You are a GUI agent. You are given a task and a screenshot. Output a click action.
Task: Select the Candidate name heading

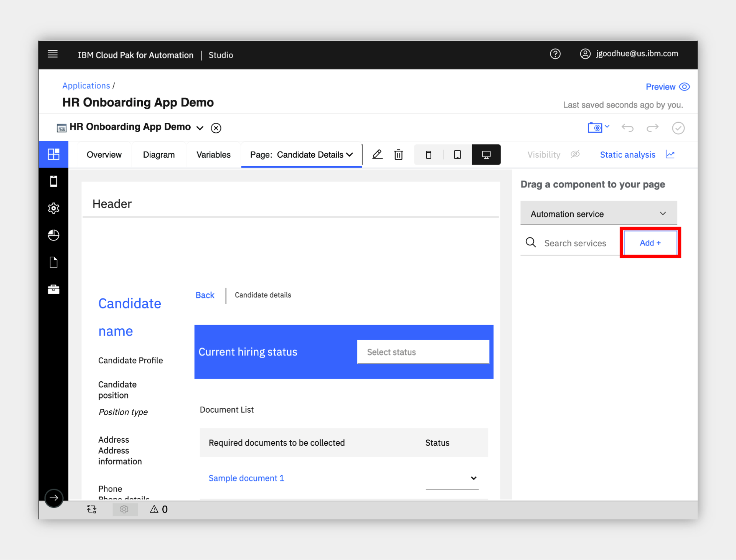coord(130,317)
